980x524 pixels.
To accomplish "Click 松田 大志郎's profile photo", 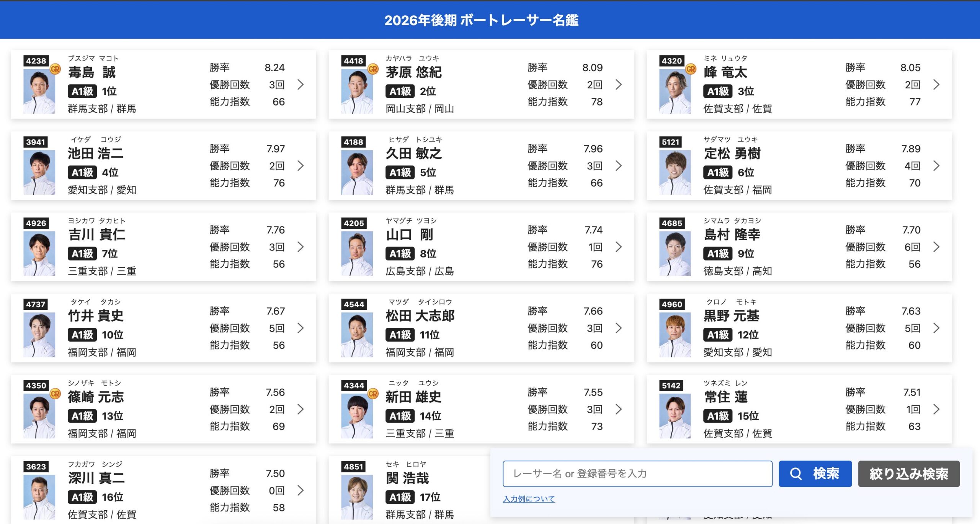I will 357,335.
